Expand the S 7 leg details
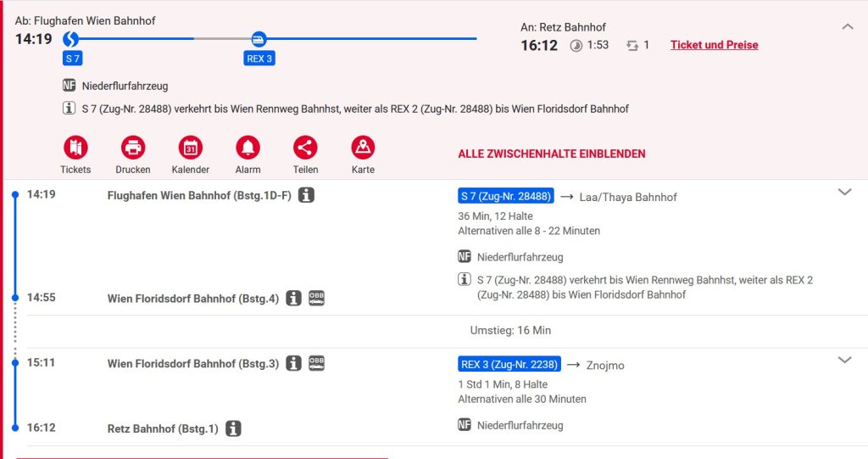The image size is (868, 459). point(844,193)
